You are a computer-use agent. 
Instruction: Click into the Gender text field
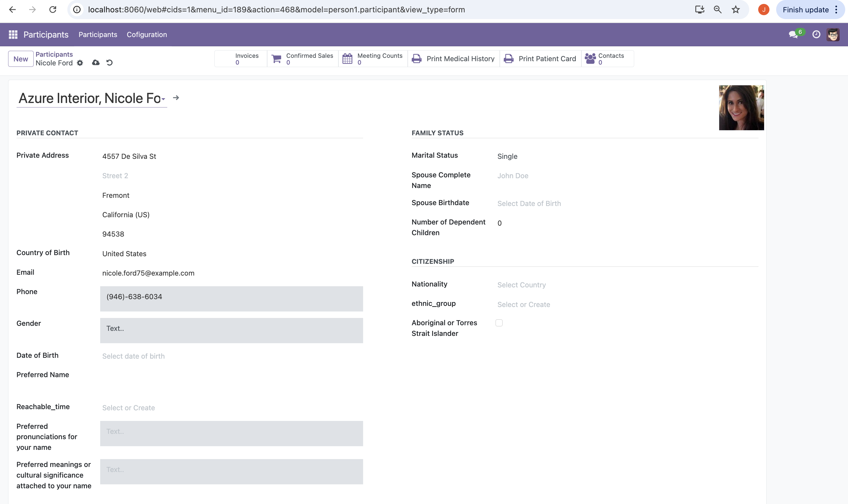pos(231,331)
